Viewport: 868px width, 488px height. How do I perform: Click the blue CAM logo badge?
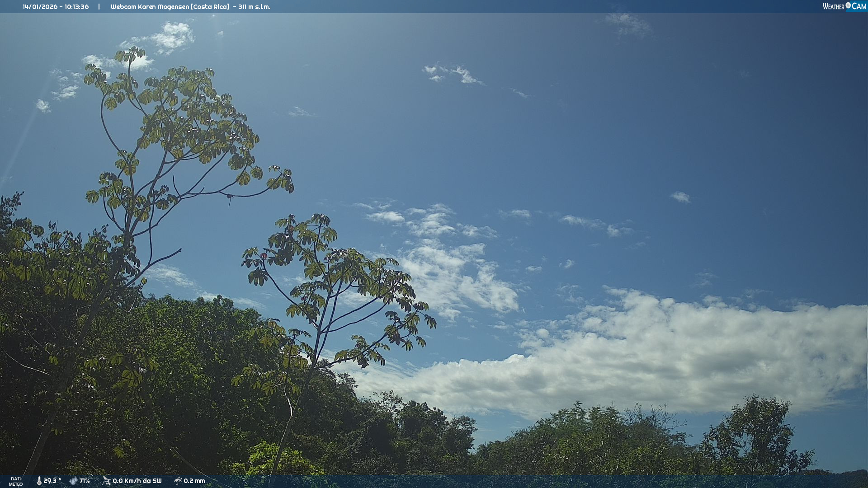pos(859,6)
